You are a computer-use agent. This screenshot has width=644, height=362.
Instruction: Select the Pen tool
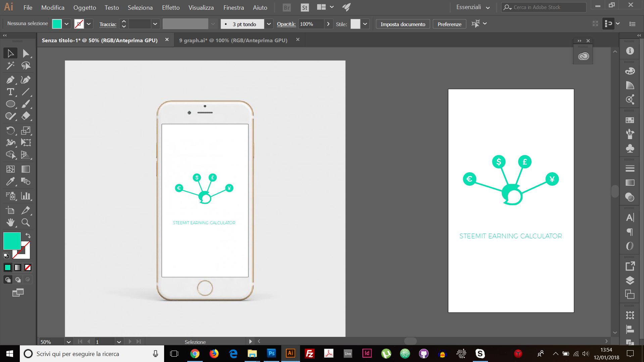tap(10, 80)
